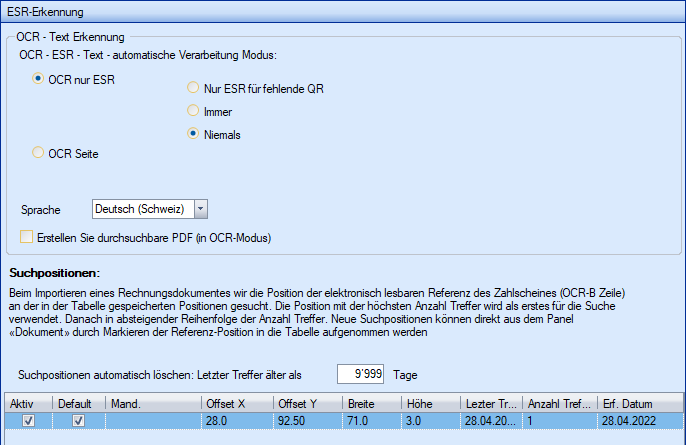The height and width of the screenshot is (445, 686).
Task: Select the OCR nur ESR radio button
Action: click(x=38, y=79)
